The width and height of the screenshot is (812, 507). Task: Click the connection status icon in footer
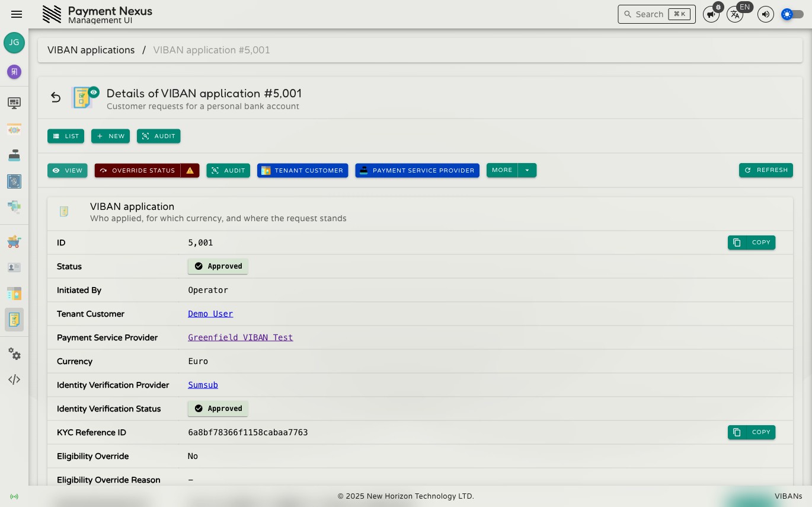pyautogui.click(x=14, y=496)
